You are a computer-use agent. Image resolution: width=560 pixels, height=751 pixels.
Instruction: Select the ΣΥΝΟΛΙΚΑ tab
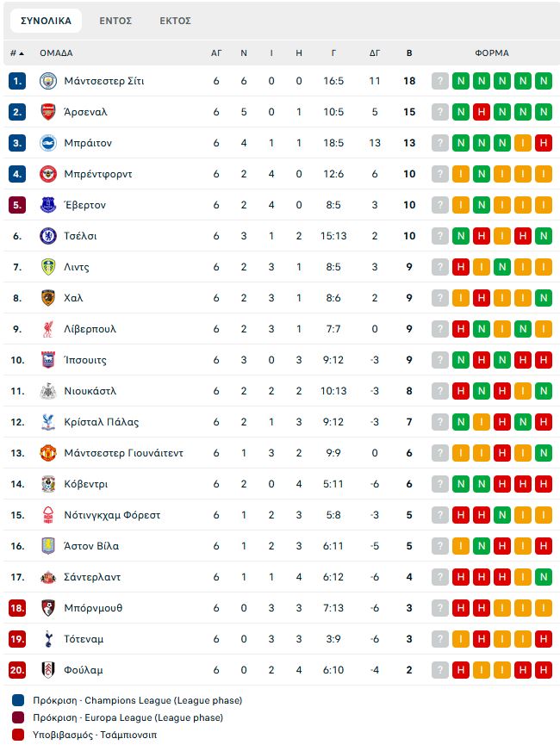[x=46, y=21]
